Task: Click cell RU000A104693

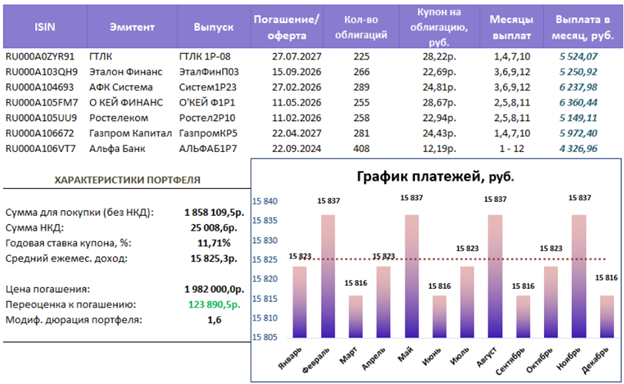Action: (x=39, y=87)
